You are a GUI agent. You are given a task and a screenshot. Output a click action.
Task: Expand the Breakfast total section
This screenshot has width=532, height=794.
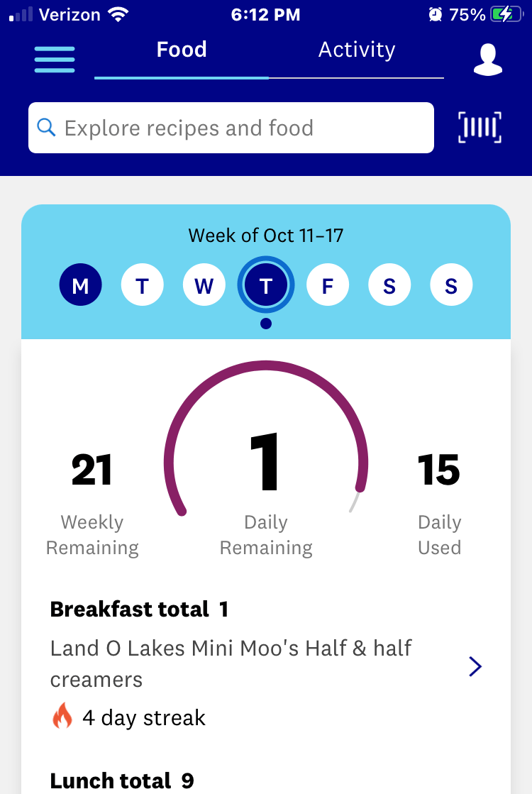(139, 609)
